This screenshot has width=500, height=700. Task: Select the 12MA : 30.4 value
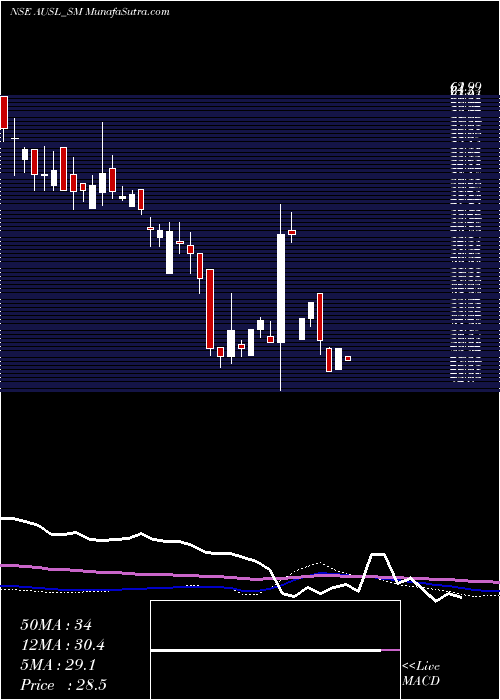pos(65,645)
